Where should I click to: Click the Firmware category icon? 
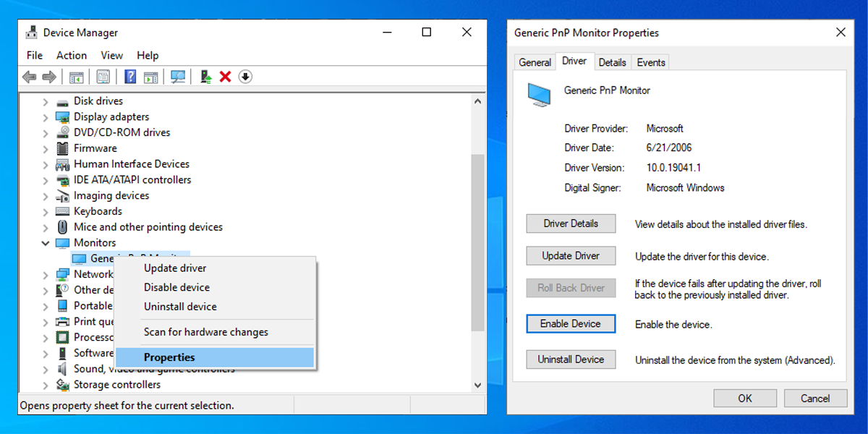tap(63, 148)
